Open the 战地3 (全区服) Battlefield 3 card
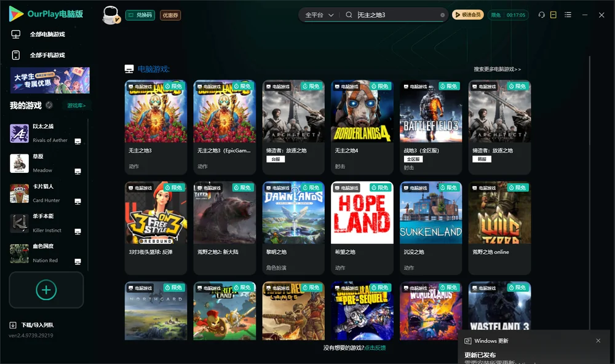Screen dimensions: 615x364 coord(430,127)
